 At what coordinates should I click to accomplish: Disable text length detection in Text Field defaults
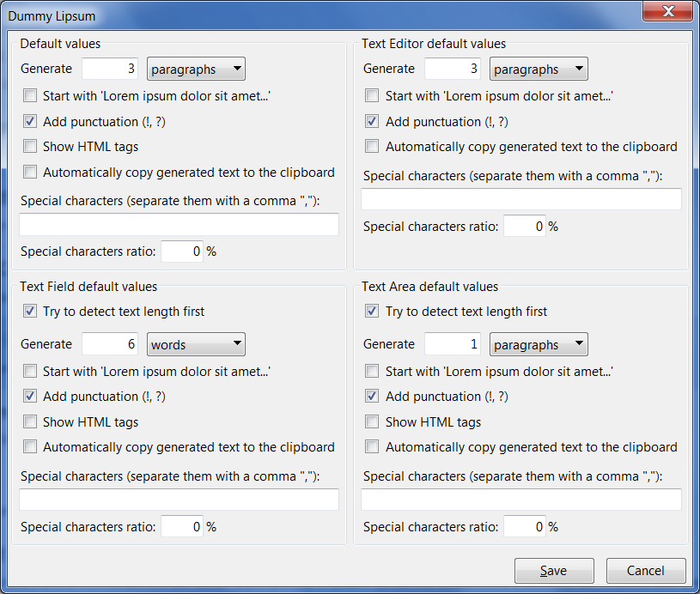coord(31,312)
